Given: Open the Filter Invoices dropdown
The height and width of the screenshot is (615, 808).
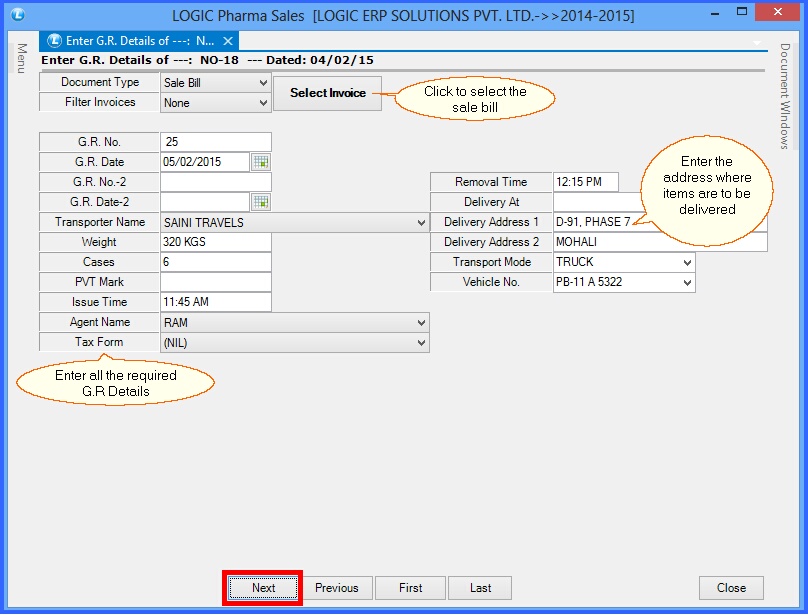Looking at the screenshot, I should click(263, 103).
